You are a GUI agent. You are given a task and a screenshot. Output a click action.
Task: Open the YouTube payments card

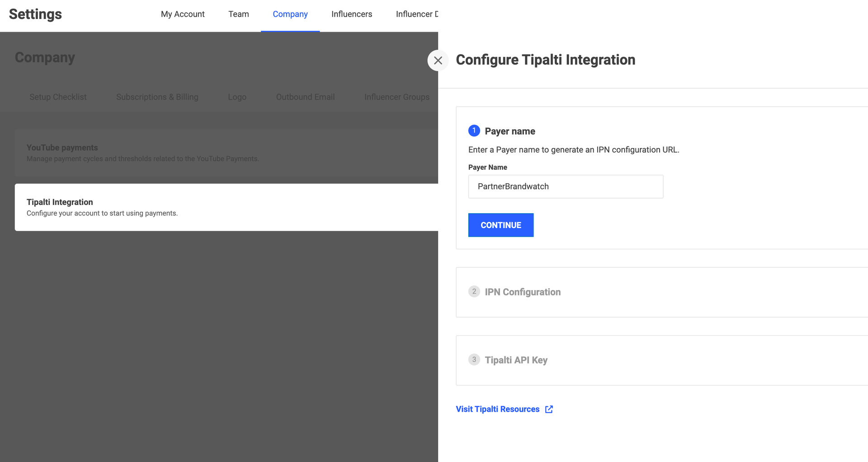pyautogui.click(x=226, y=153)
